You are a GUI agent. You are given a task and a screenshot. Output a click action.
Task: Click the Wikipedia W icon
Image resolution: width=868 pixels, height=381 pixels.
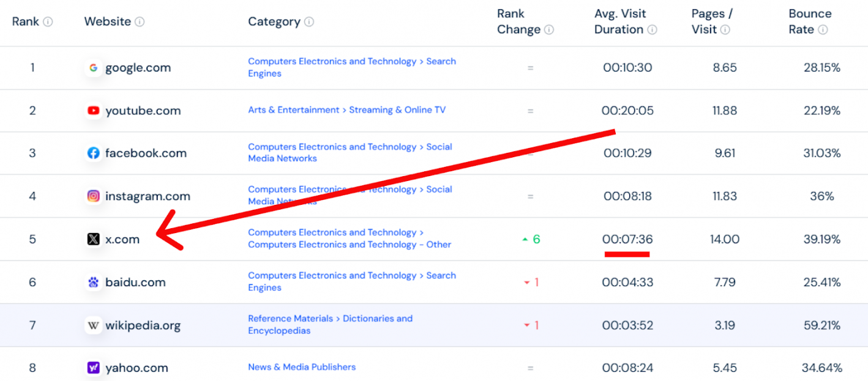coord(93,325)
